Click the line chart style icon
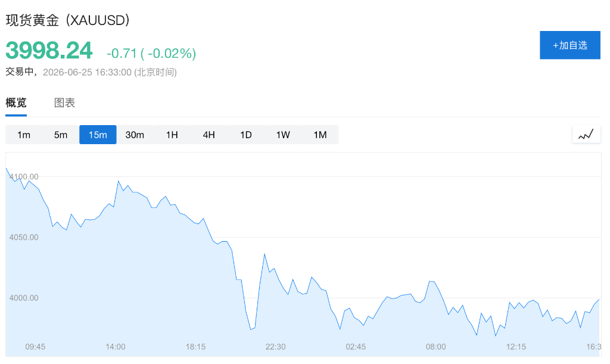 pyautogui.click(x=586, y=135)
